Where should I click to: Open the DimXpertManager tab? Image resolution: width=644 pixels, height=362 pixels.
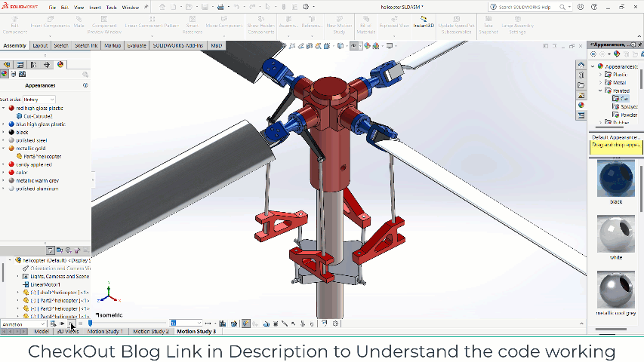(x=47, y=65)
